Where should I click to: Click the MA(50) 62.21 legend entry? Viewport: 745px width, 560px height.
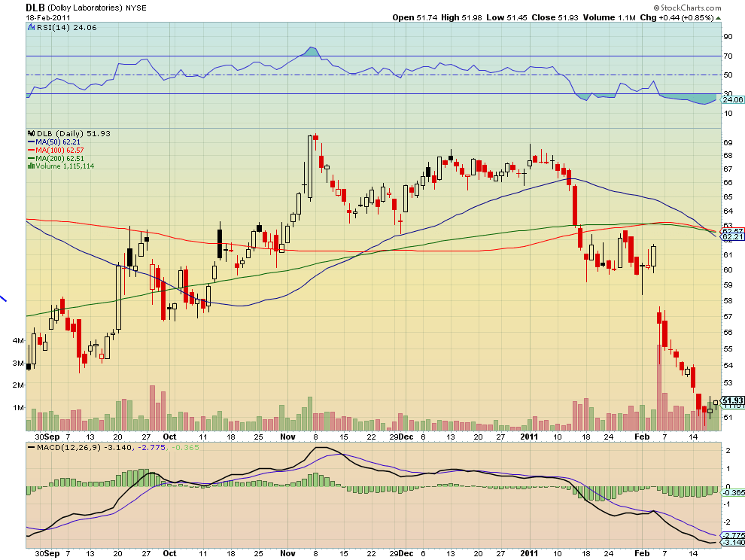point(57,142)
